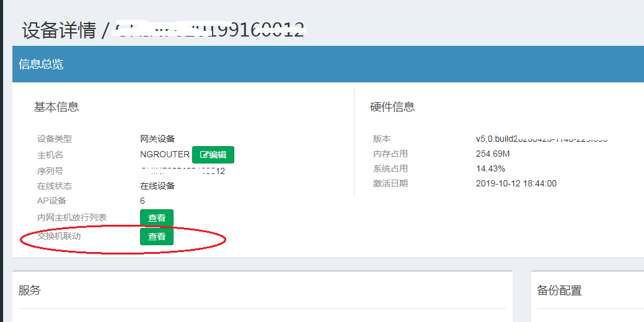Click the 备份配置 panel heading
This screenshot has width=644, height=322.
[x=559, y=290]
